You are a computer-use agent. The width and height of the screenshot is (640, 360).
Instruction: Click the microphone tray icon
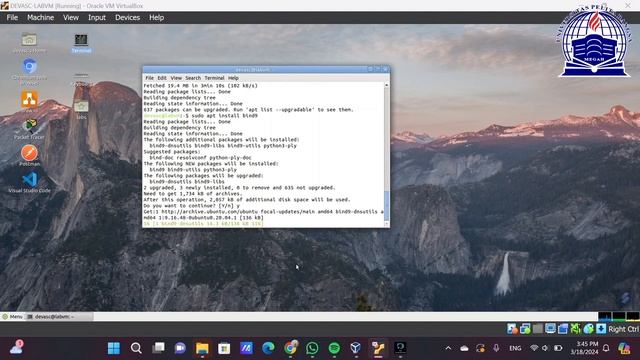point(496,348)
